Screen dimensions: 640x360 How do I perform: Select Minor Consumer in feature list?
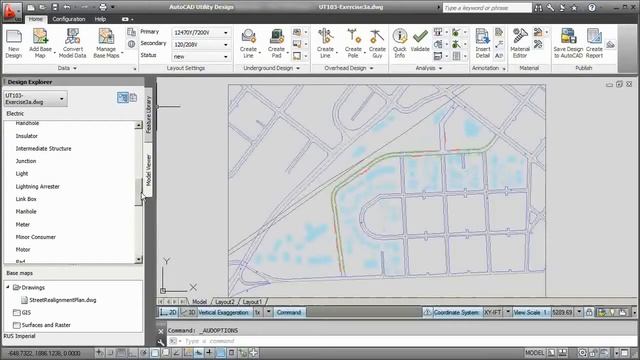[x=36, y=237]
